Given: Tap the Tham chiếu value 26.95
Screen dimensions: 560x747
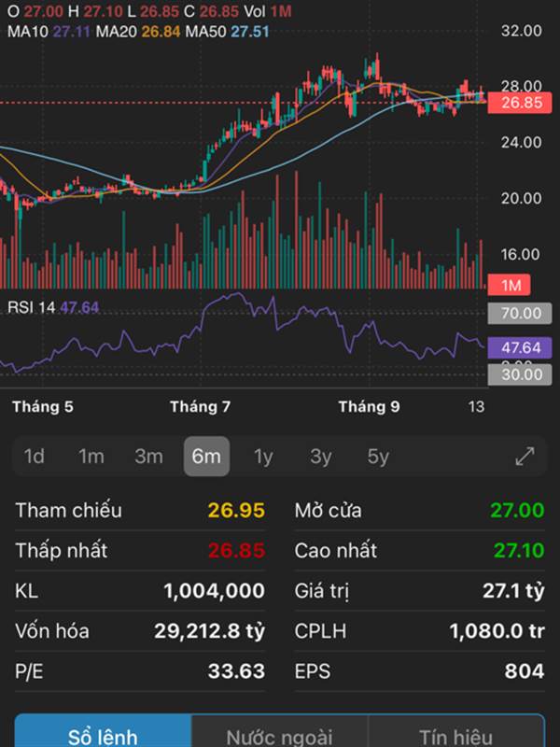Looking at the screenshot, I should click(236, 510).
